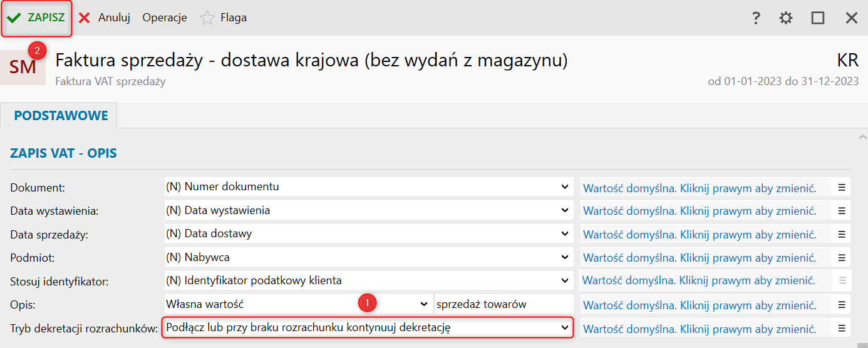Open hamburger menu for Data wystawienia row
The width and height of the screenshot is (868, 348).
pos(842,211)
